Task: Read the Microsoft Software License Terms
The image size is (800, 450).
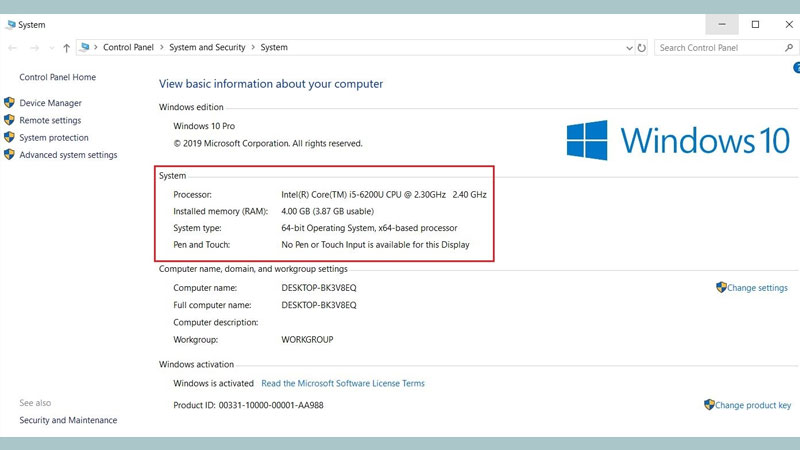Action: (342, 383)
